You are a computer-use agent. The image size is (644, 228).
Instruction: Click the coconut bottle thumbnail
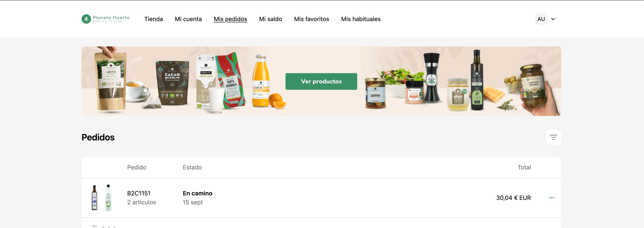coord(108,198)
